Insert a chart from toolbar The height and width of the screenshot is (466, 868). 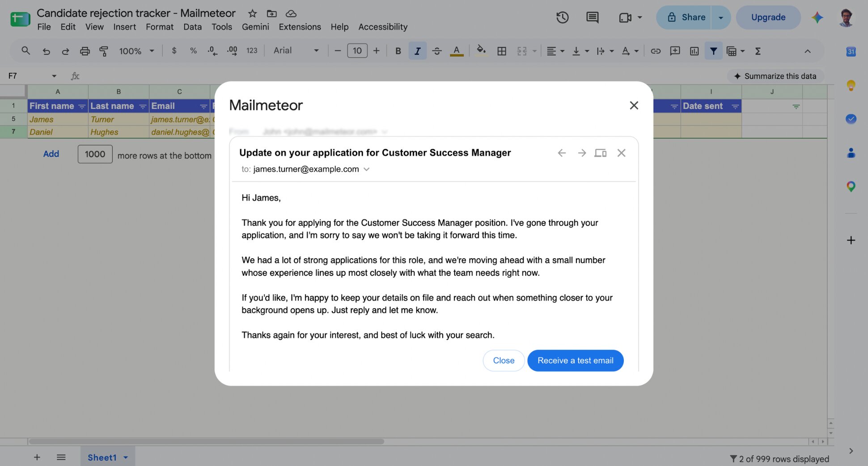[x=694, y=51]
